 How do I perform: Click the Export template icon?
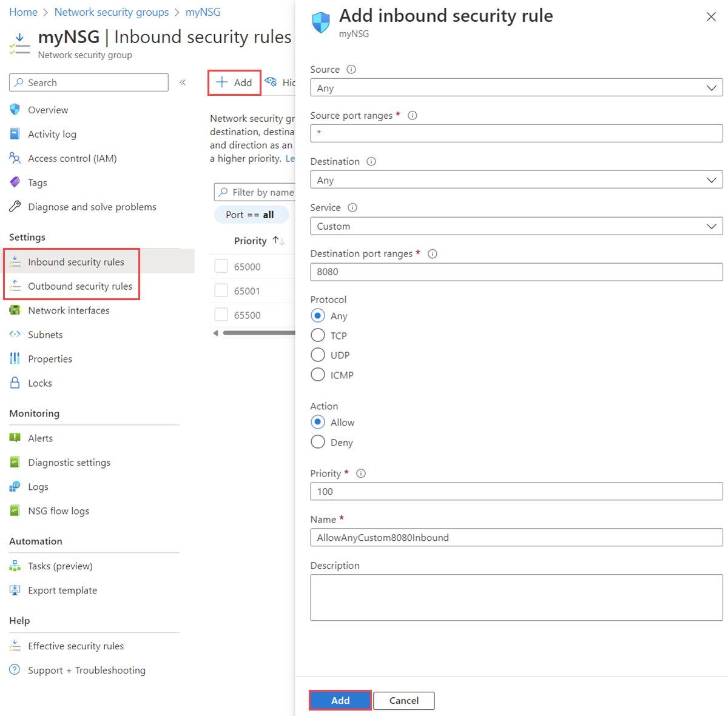click(x=15, y=590)
